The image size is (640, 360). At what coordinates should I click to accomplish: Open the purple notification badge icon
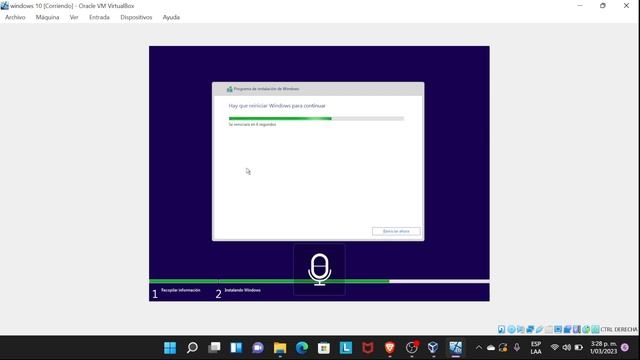pyautogui.click(x=625, y=348)
